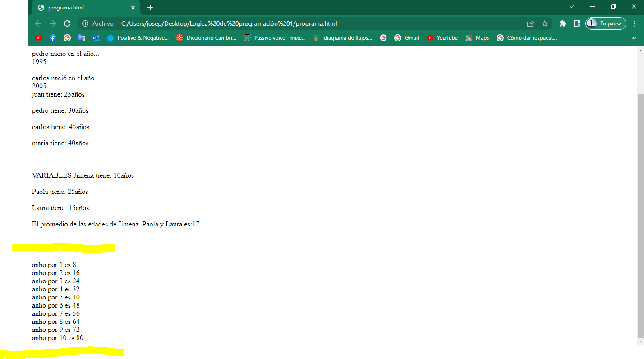Open Google icon bookmark before Gmail
Image resolution: width=644 pixels, height=359 pixels.
point(383,38)
